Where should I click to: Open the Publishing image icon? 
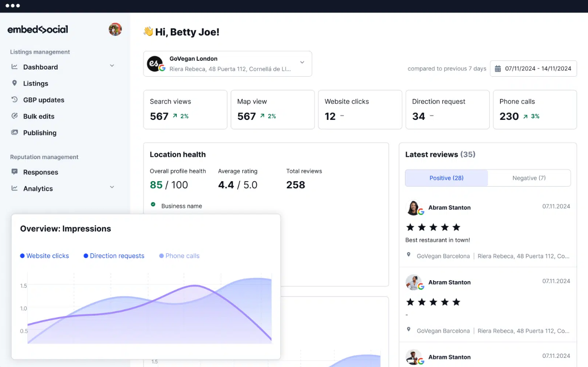[15, 133]
